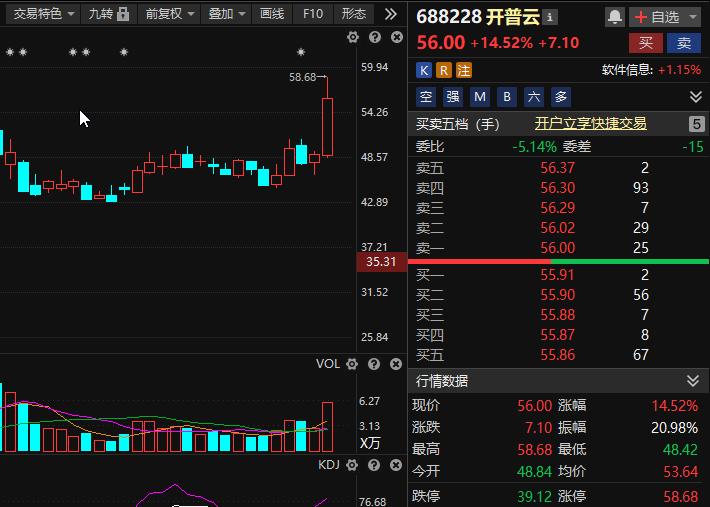Click the buy-sell ratio red-green bar

coord(558,262)
